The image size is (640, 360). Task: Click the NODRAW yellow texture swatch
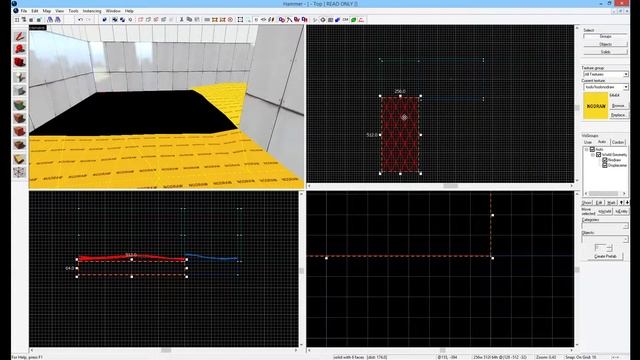point(596,106)
